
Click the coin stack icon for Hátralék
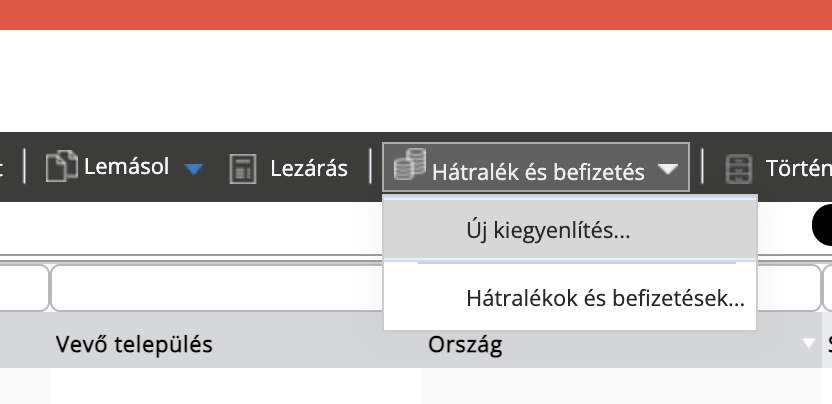[409, 165]
